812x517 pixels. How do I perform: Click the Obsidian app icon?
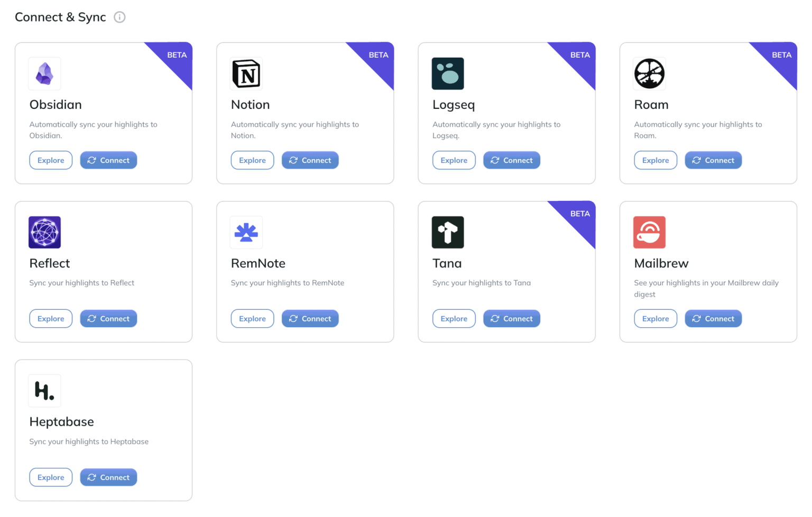[x=44, y=73]
